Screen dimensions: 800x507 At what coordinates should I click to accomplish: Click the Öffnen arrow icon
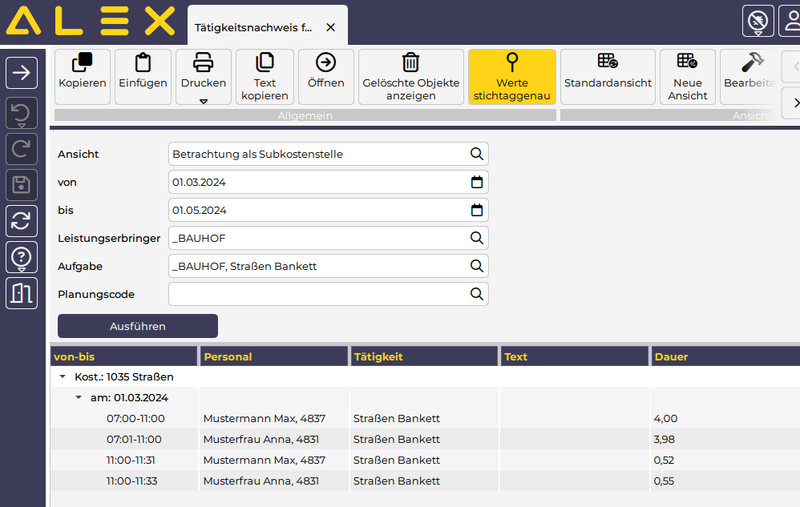tap(326, 64)
